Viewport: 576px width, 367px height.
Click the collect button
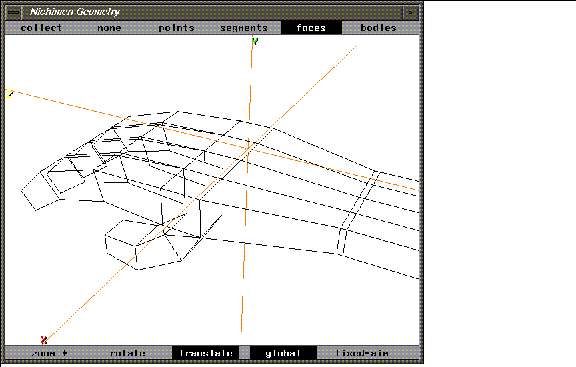tap(41, 28)
